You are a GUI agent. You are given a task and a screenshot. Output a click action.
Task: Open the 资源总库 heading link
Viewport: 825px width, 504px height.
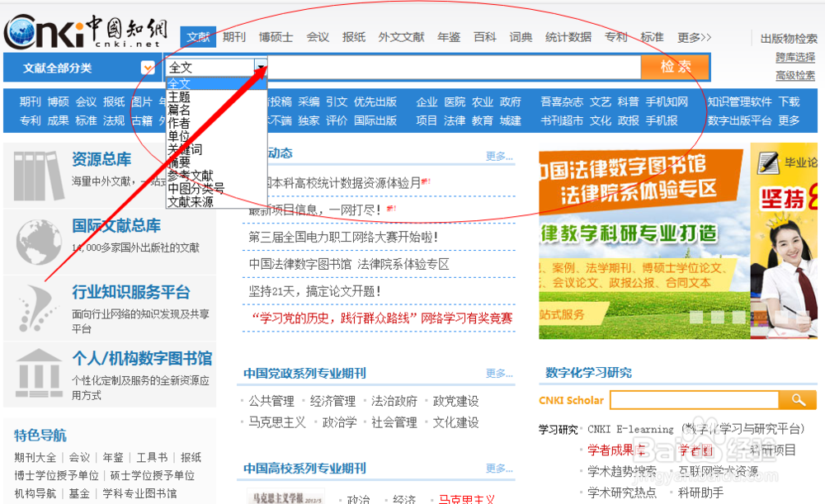pos(101,159)
